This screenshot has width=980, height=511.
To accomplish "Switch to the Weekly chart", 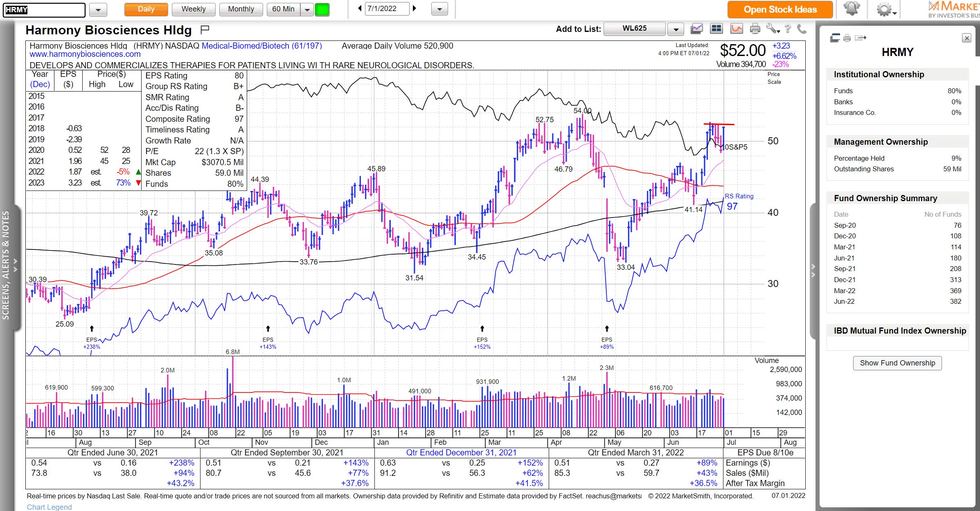I will point(194,9).
